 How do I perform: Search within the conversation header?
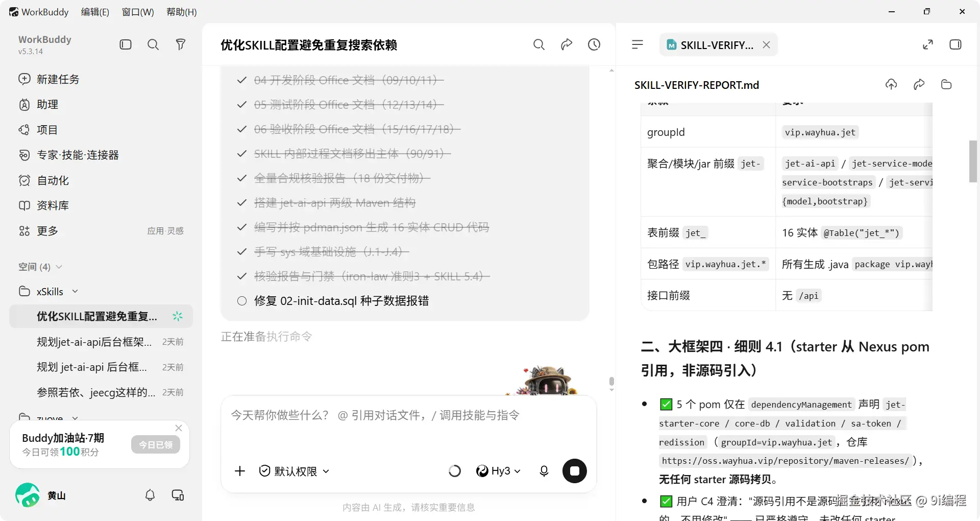[539, 45]
